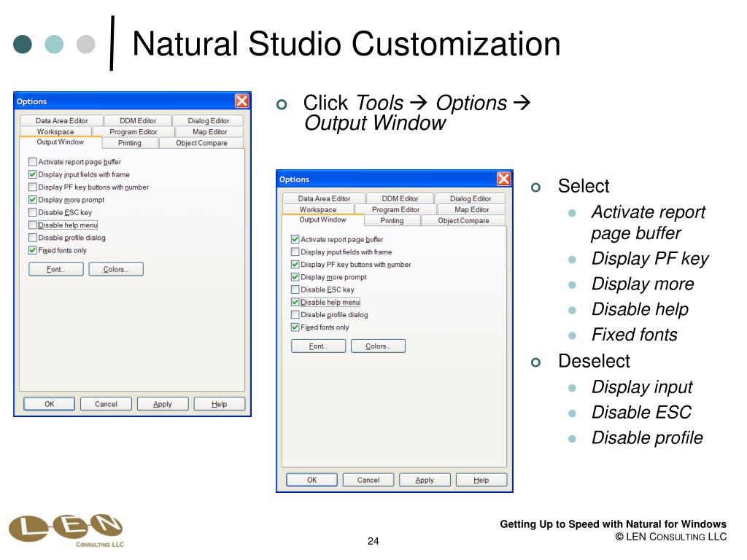Screen dimensions: 747x560
Task: Open Help from right dialog
Action: point(481,480)
